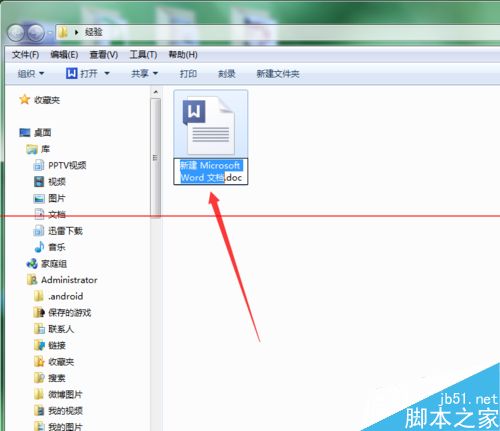Select the PPTV视频 library icon
This screenshot has width=500, height=431.
pos(39,165)
